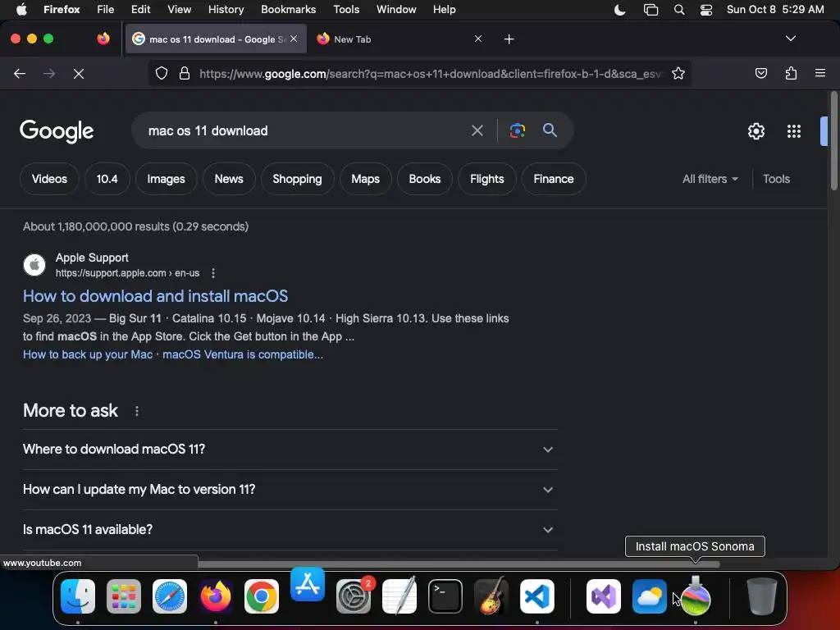The width and height of the screenshot is (840, 630).
Task: Open the Weather app in dock
Action: pyautogui.click(x=650, y=596)
